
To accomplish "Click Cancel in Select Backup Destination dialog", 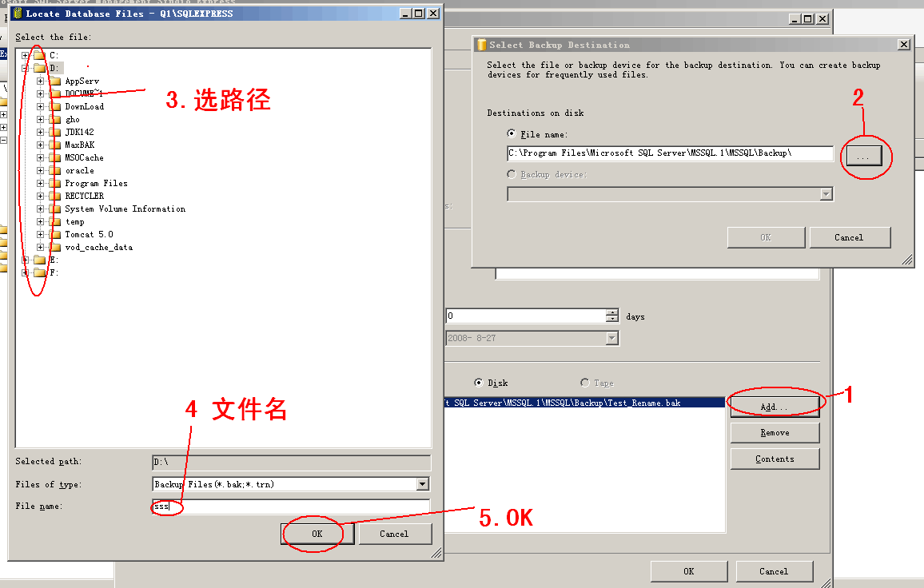I will point(849,237).
